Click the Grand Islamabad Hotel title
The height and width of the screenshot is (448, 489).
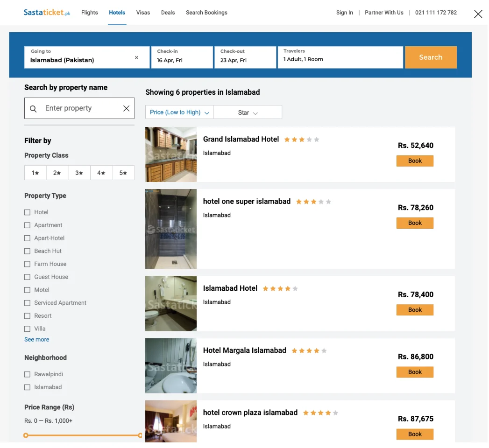(x=241, y=139)
